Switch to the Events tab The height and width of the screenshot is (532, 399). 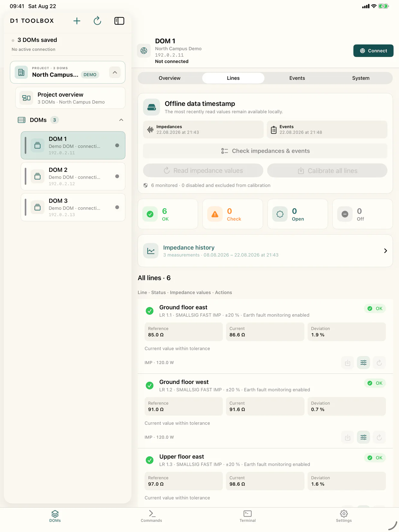tap(297, 78)
